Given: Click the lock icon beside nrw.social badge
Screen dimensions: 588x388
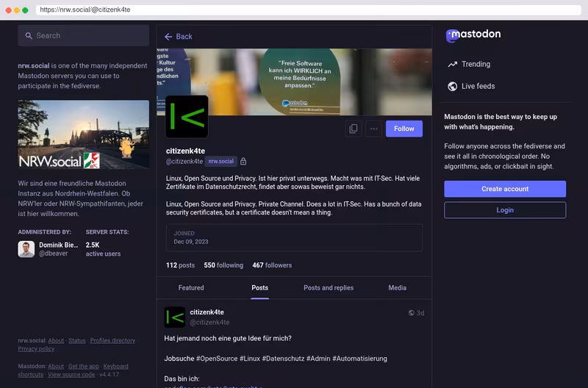Looking at the screenshot, I should [x=243, y=161].
